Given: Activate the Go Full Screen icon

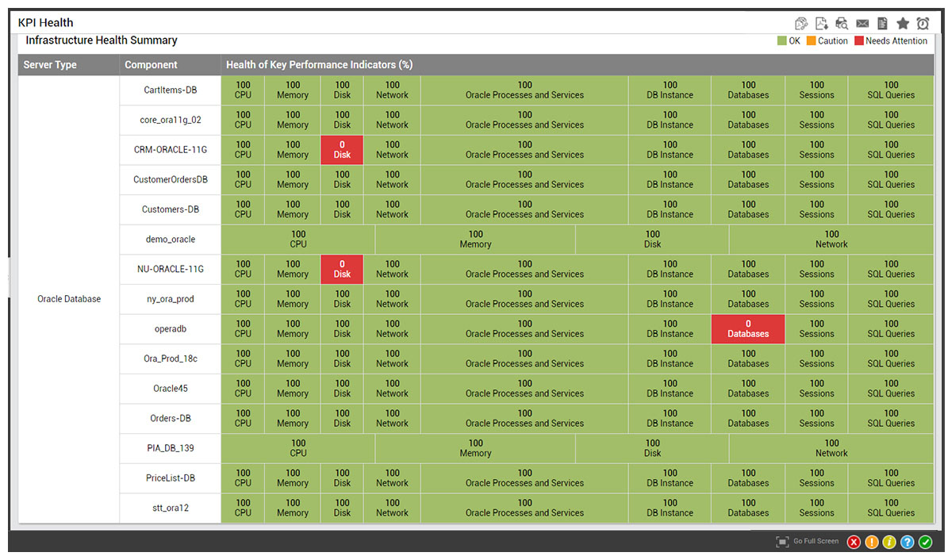Looking at the screenshot, I should [x=782, y=542].
